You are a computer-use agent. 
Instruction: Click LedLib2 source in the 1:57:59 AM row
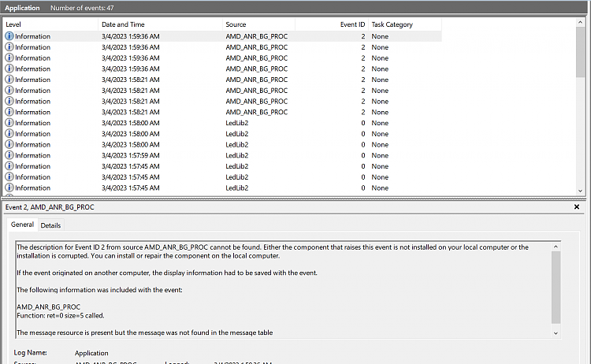coord(236,155)
